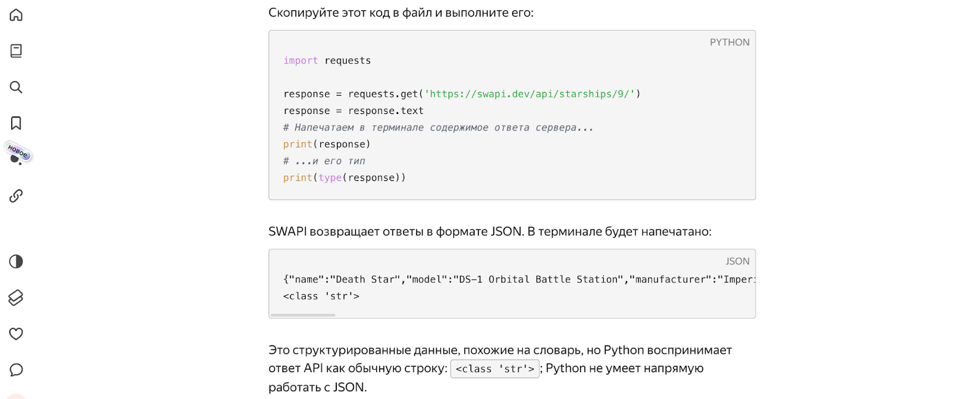Click the print(type(response)) code line

point(344,178)
